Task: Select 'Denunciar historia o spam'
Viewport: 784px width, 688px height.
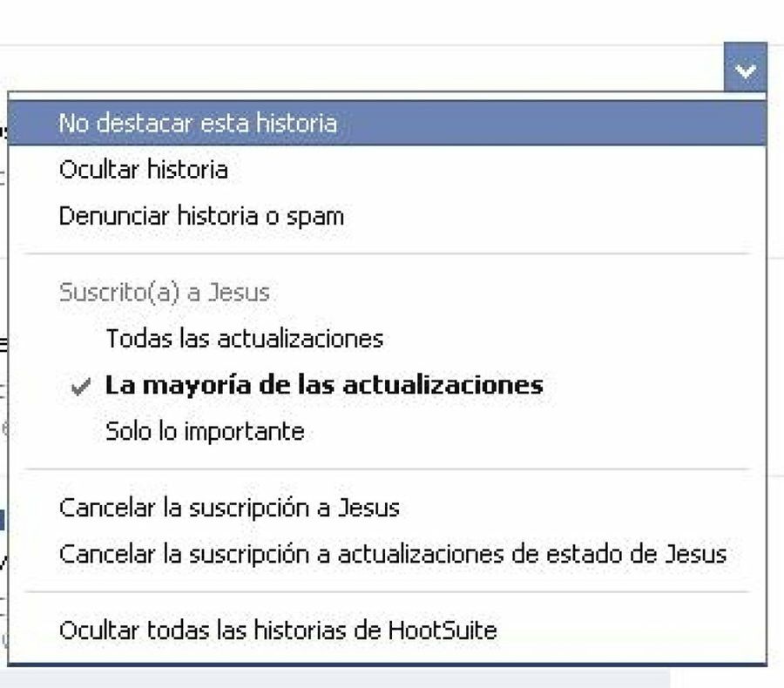Action: click(200, 215)
